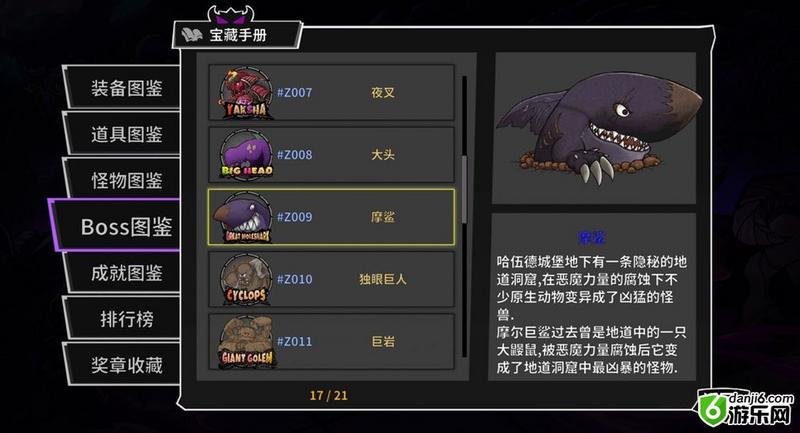Select the #Z007 夜叉 list entry

(331, 93)
